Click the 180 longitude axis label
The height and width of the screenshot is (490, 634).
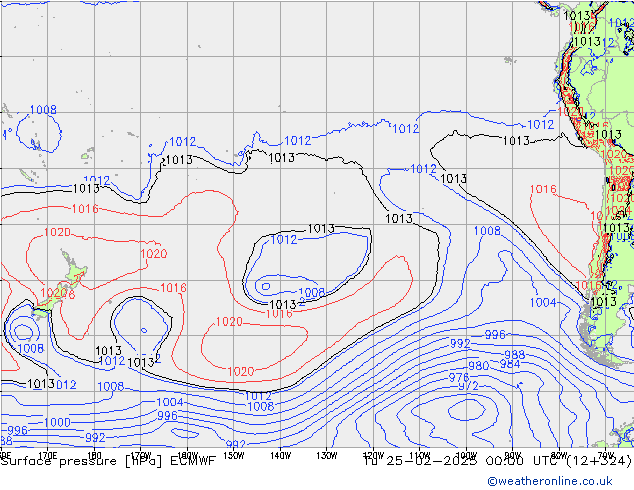(94, 456)
